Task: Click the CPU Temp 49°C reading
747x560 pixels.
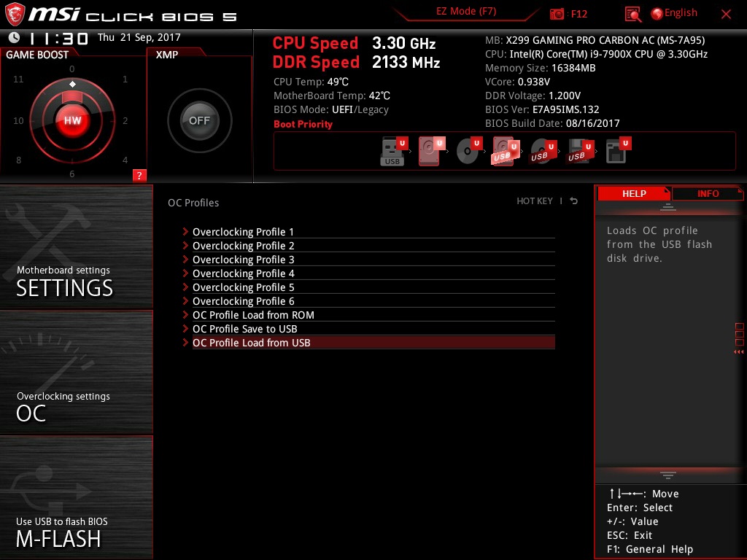Action: coord(311,82)
